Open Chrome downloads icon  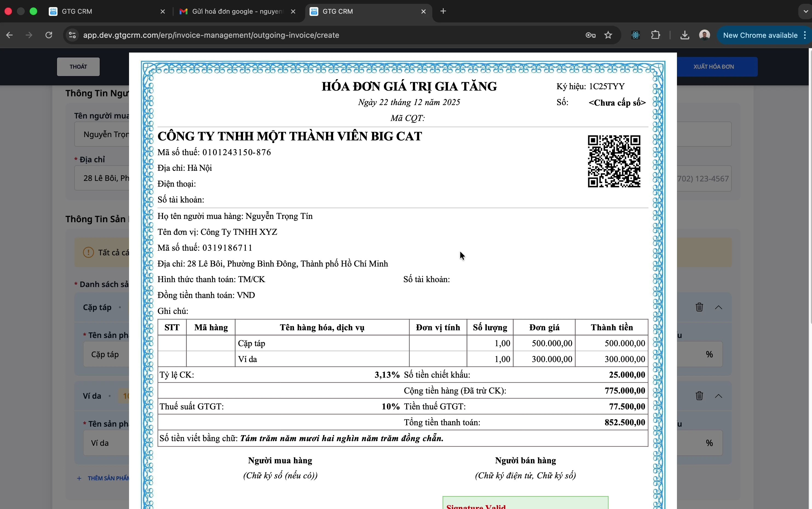coord(684,35)
